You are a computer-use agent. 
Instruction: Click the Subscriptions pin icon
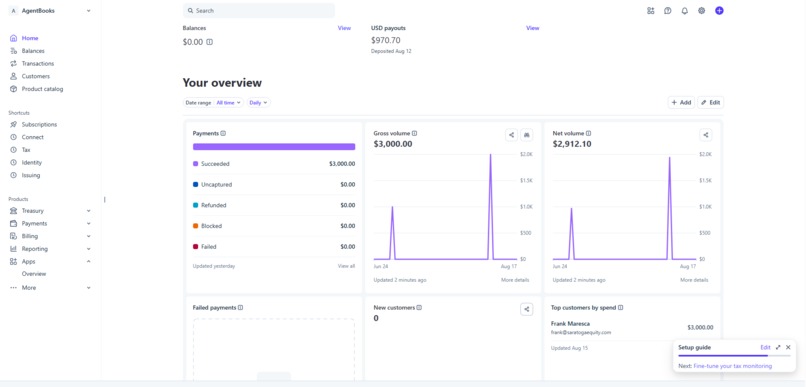coord(13,124)
